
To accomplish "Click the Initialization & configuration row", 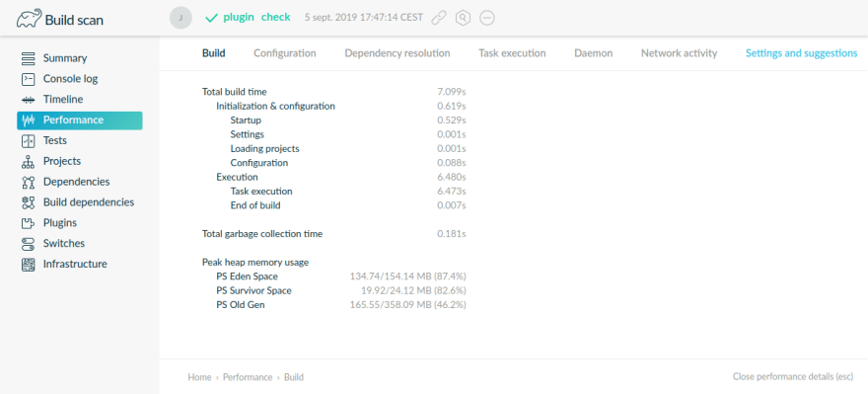I will click(341, 106).
